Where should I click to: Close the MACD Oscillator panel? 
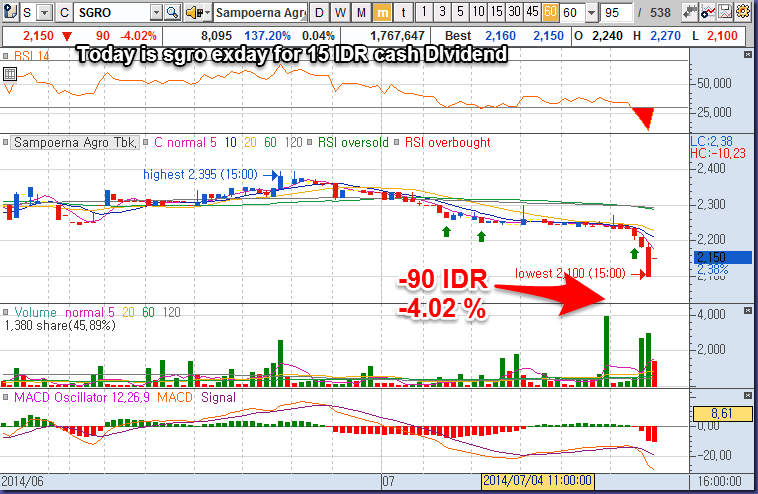tap(748, 395)
